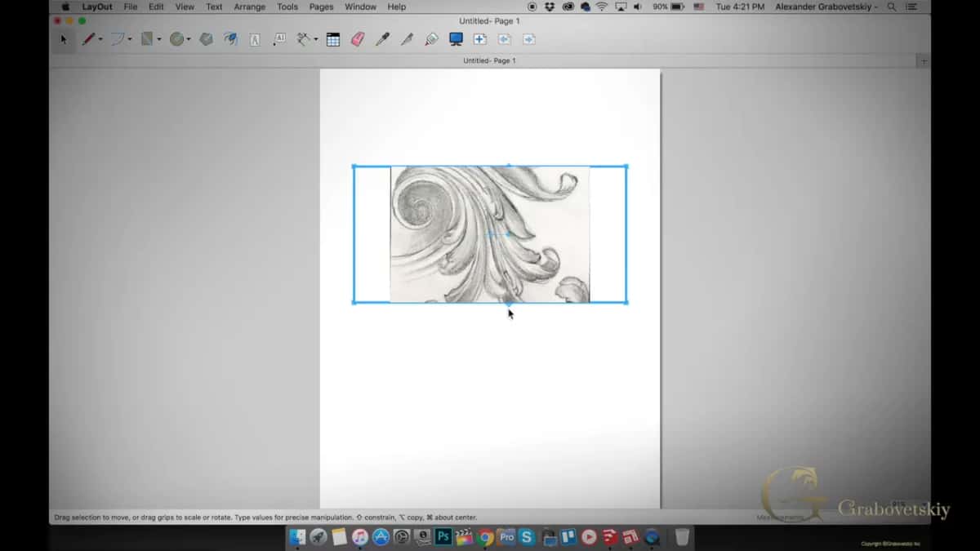980x551 pixels.
Task: Open Photoshop from the dock
Action: pyautogui.click(x=444, y=537)
